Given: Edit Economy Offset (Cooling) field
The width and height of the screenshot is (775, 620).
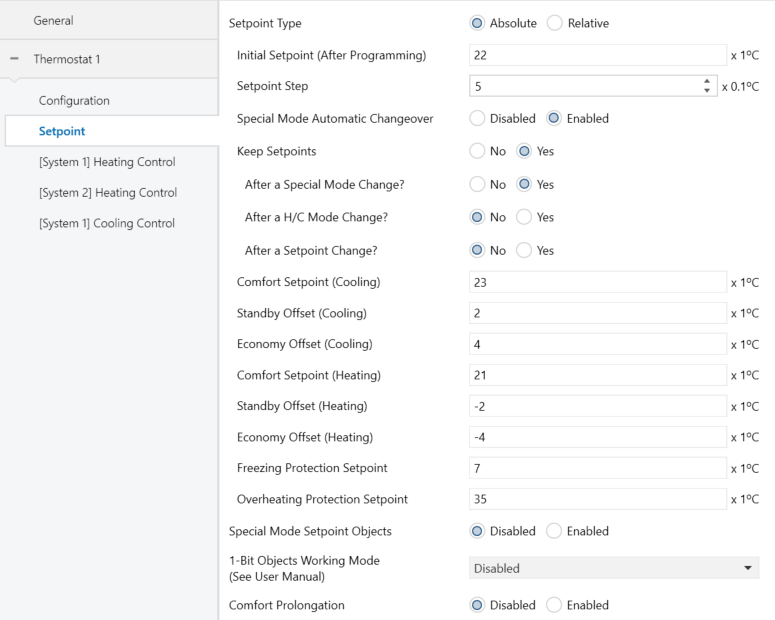Looking at the screenshot, I should coord(598,344).
